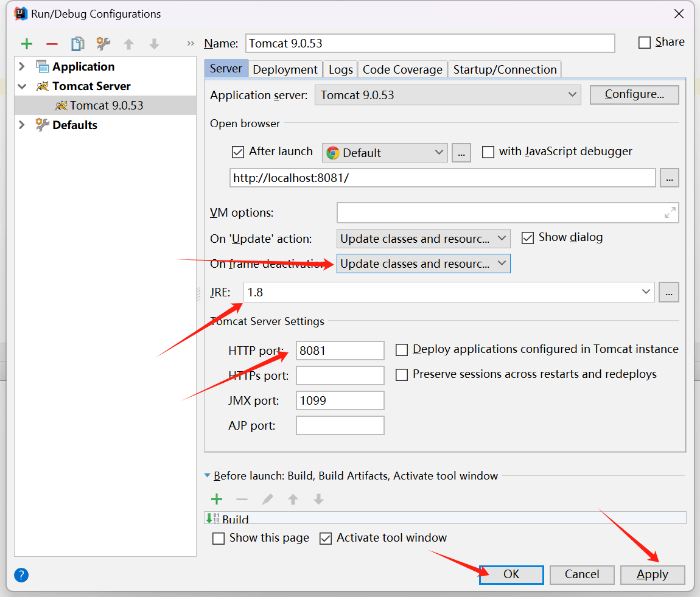Click JMX port field 1099
The image size is (700, 597).
click(340, 400)
